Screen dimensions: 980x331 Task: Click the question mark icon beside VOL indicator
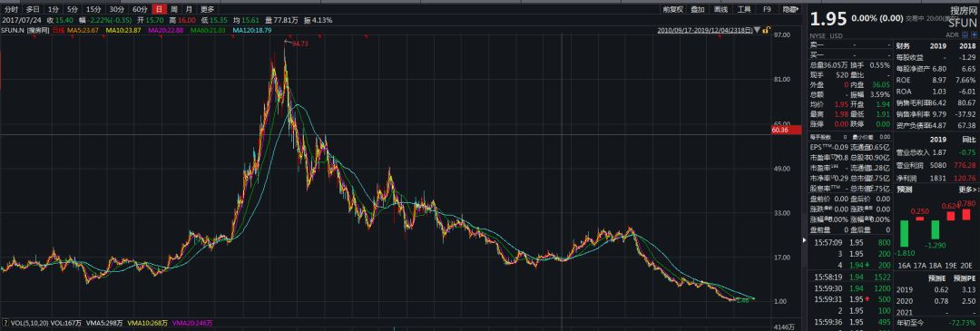[5, 323]
